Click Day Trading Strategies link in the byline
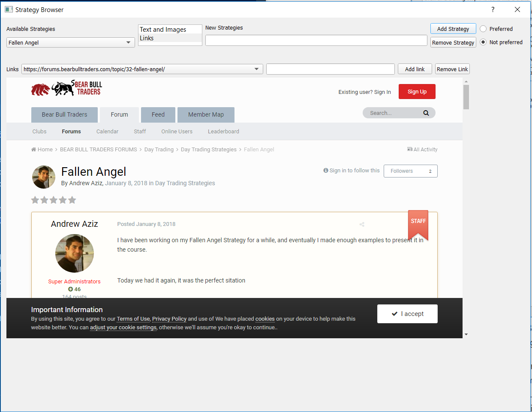532x412 pixels. point(185,183)
